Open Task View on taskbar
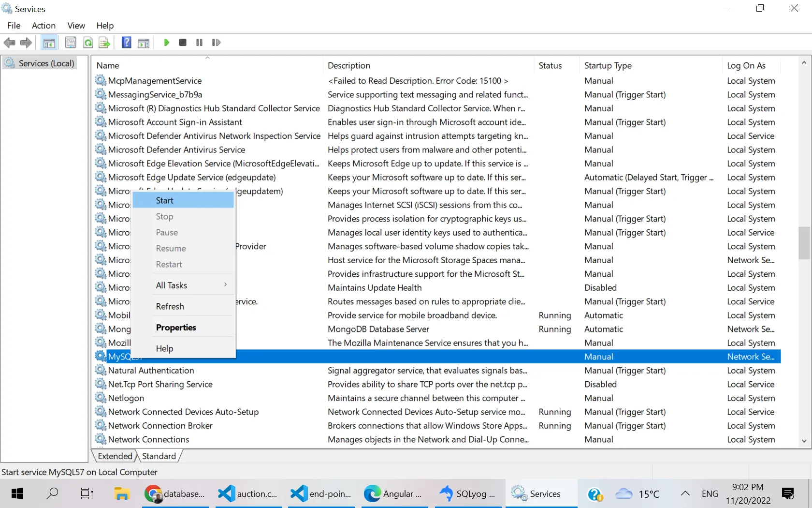This screenshot has height=508, width=812. pyautogui.click(x=87, y=493)
